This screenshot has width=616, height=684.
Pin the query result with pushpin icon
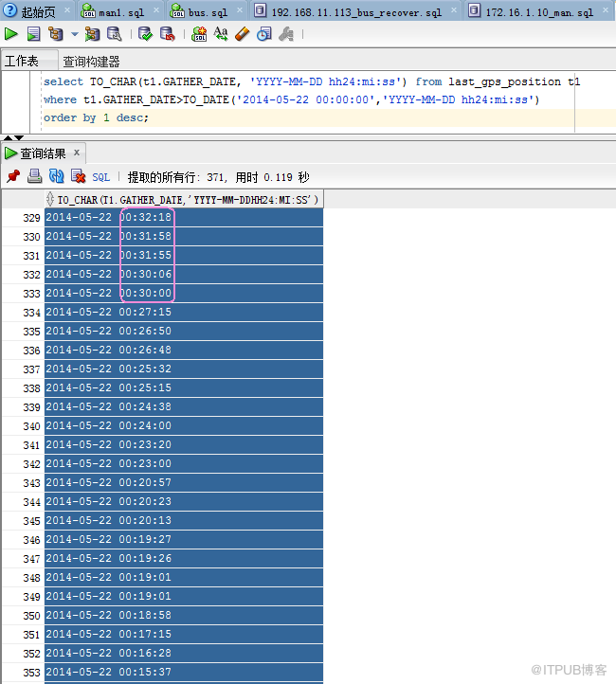13,176
